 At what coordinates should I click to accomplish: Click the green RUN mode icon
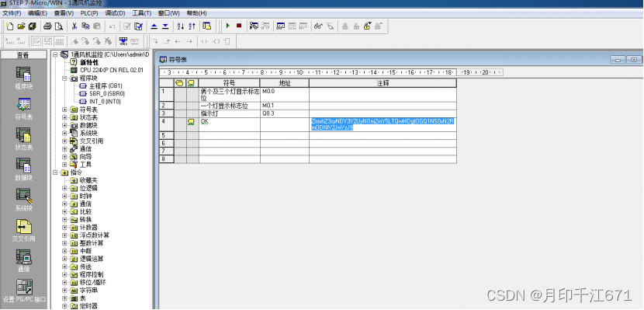tap(228, 26)
